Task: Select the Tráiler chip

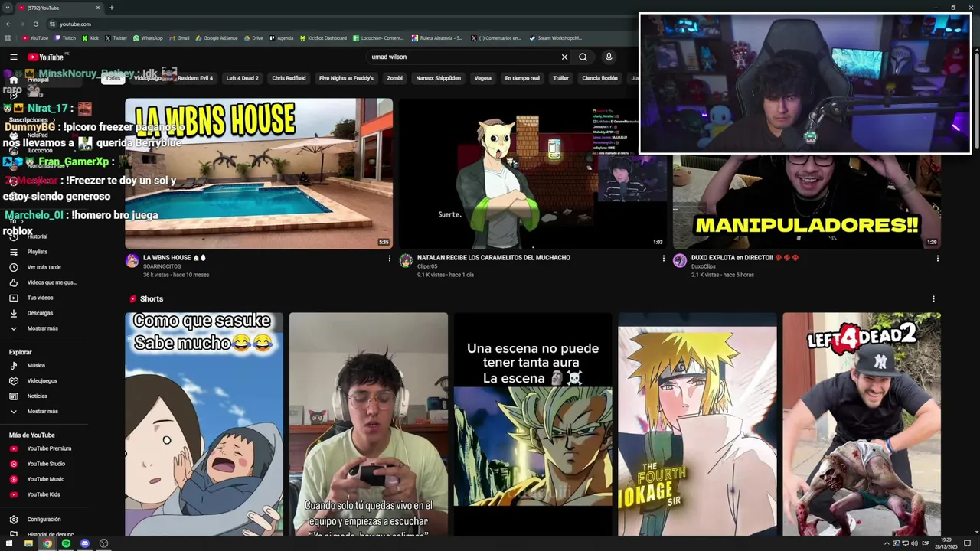Action: pos(560,78)
